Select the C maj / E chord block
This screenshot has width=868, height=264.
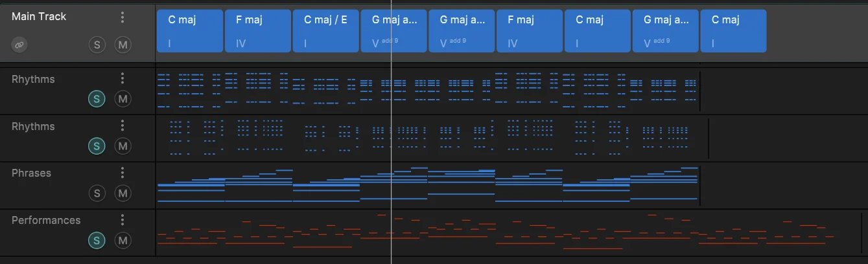(x=326, y=30)
